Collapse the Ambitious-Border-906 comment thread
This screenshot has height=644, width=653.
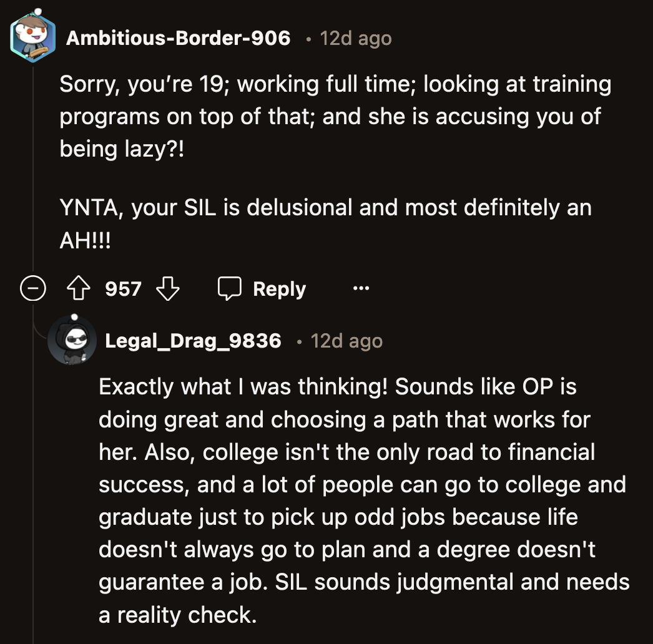point(31,289)
